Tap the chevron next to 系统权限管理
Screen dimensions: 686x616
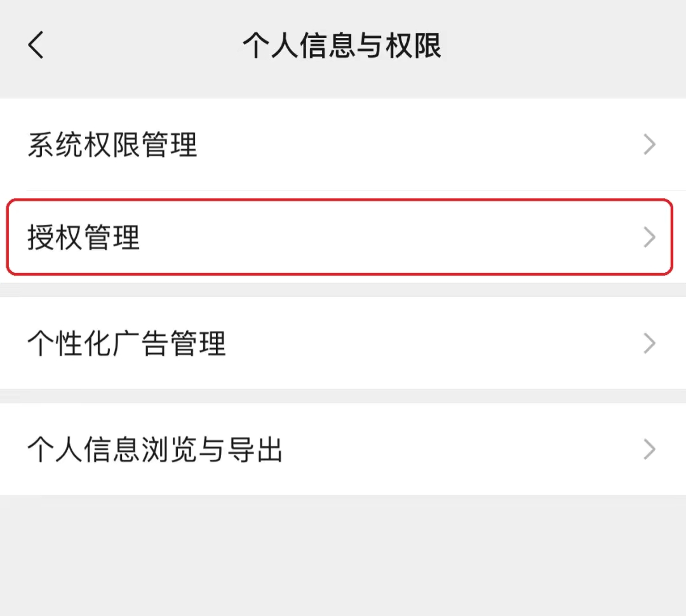(649, 145)
